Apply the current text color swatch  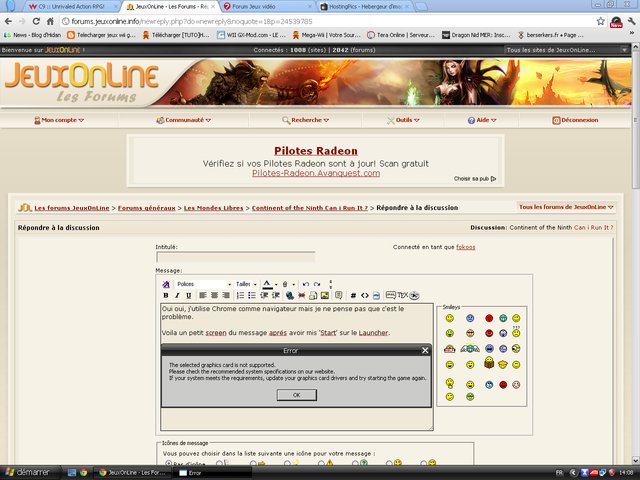267,284
